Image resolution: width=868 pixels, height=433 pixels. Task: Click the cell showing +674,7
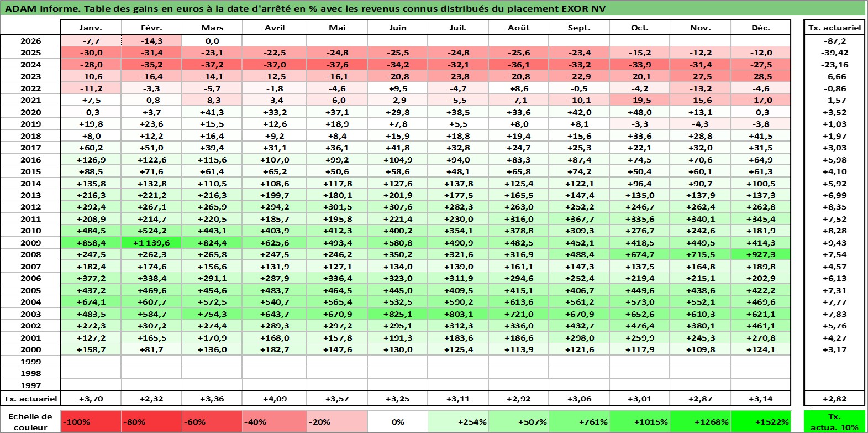coord(639,254)
